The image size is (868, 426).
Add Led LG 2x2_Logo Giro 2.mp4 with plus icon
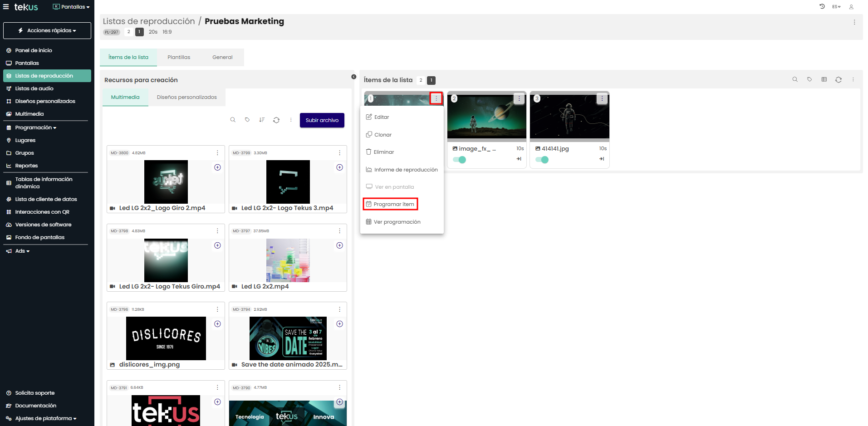(x=218, y=167)
